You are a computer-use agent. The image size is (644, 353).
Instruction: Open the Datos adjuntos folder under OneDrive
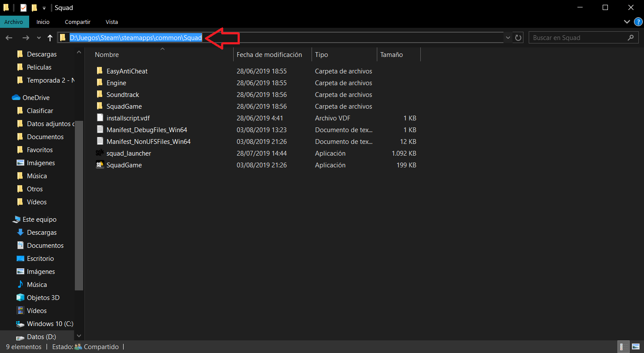pyautogui.click(x=50, y=124)
